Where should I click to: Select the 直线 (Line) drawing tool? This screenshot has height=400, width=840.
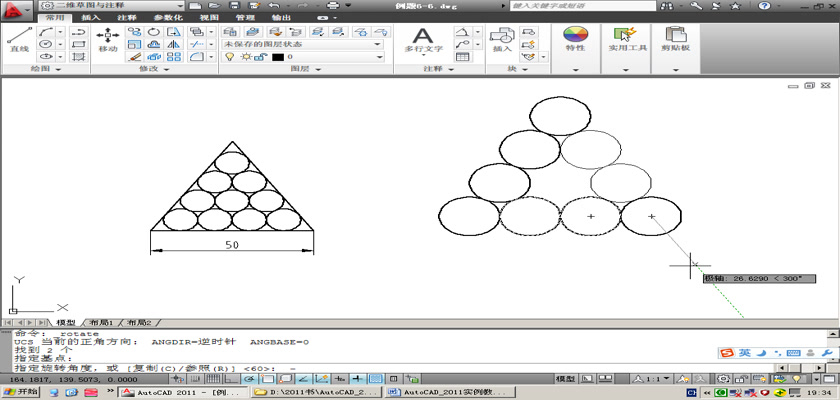tap(19, 38)
